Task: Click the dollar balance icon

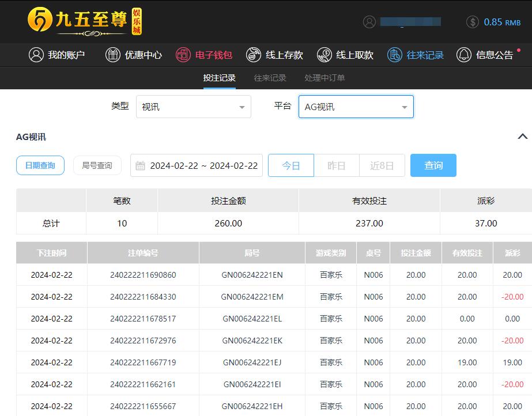Action: (473, 22)
